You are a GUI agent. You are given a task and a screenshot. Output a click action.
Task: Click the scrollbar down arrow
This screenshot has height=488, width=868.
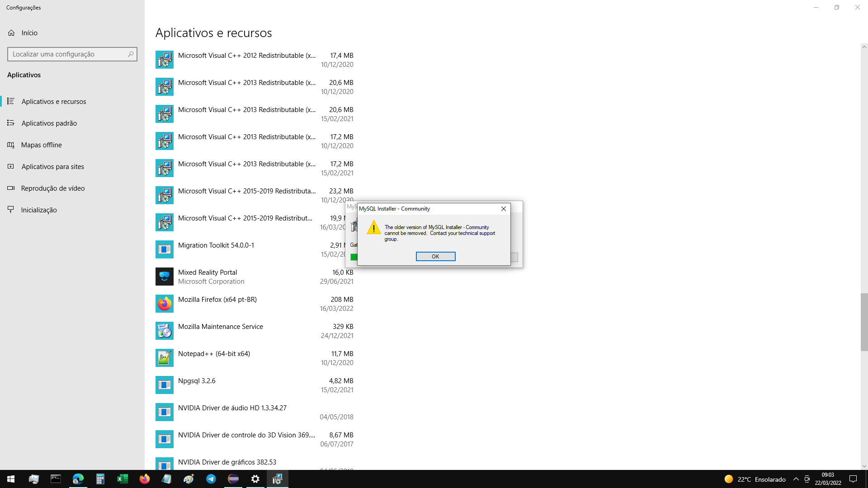[864, 466]
